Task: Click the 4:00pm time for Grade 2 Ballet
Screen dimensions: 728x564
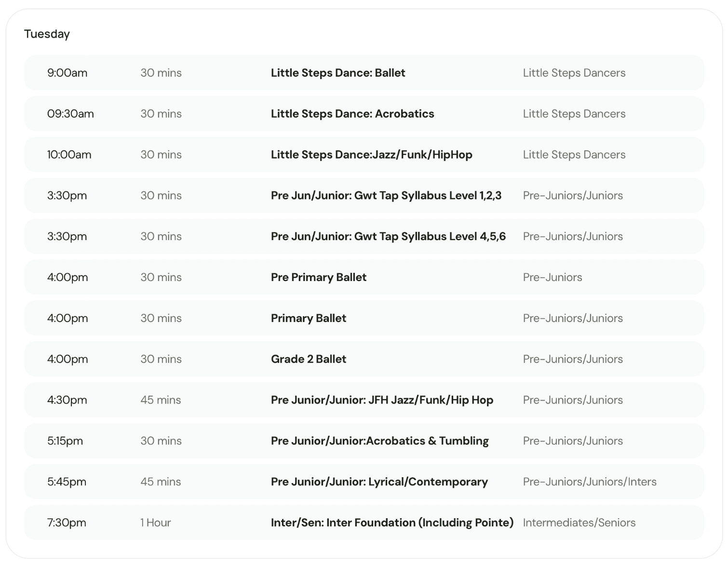Action: (67, 359)
